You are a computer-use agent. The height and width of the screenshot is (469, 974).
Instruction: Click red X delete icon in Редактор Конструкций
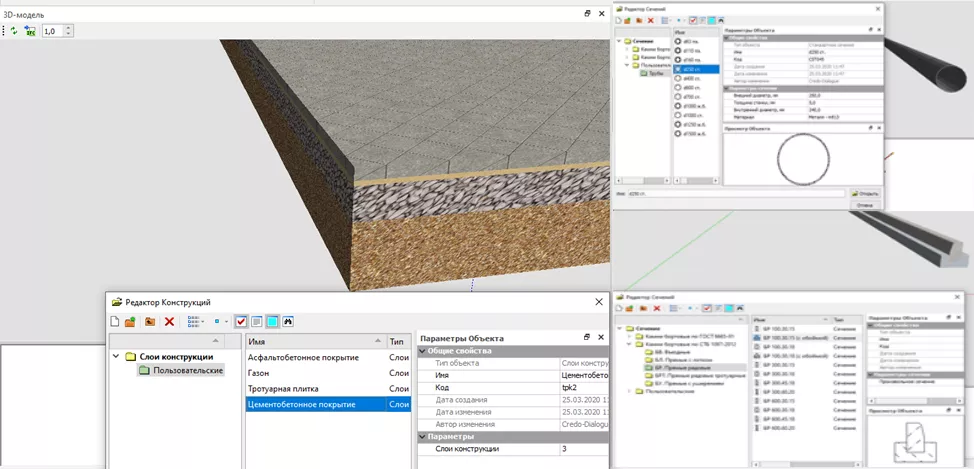click(169, 322)
